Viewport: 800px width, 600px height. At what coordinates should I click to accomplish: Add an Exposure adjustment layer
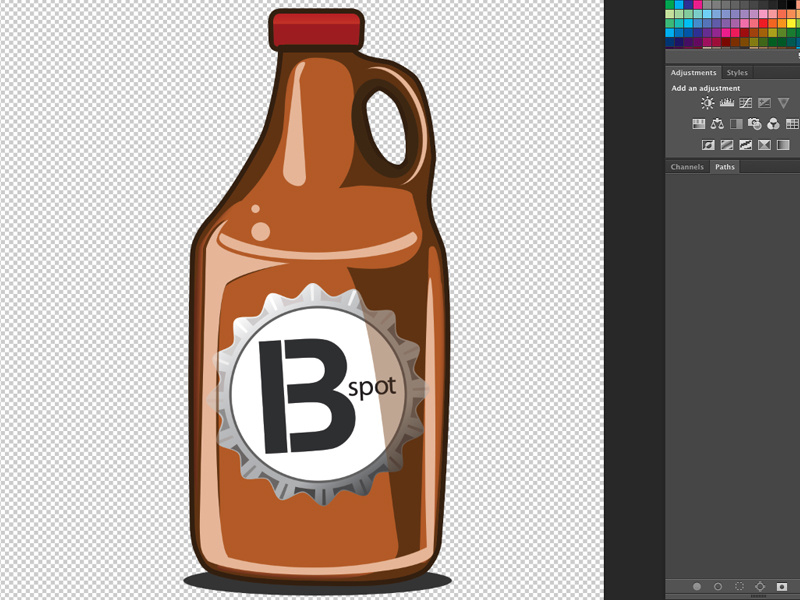coord(764,103)
